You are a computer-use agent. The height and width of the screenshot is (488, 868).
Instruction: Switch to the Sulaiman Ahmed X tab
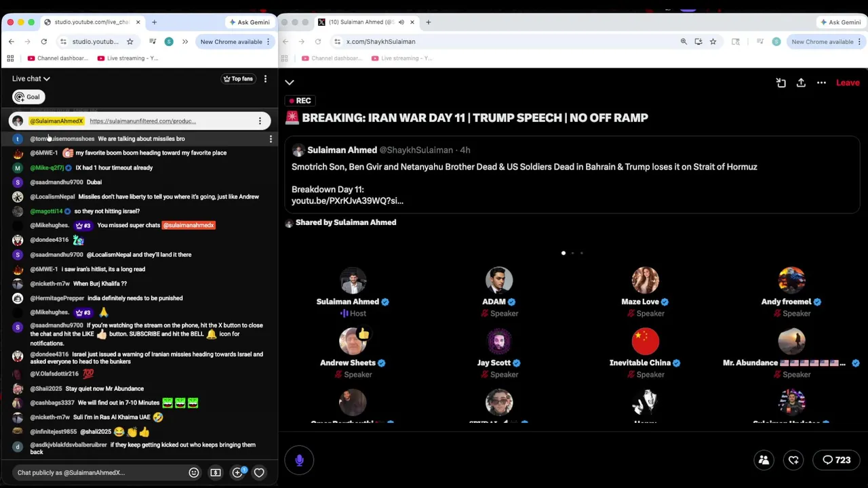[x=366, y=22]
